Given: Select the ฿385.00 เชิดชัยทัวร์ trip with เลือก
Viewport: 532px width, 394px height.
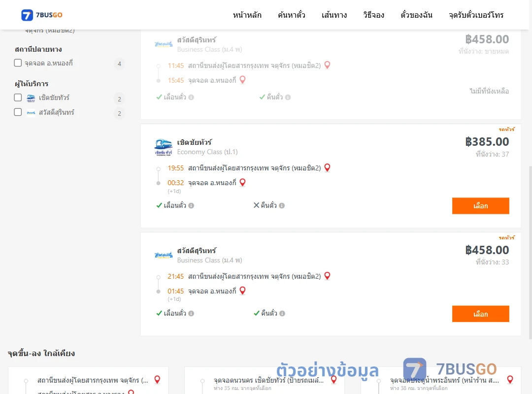Looking at the screenshot, I should [x=480, y=206].
